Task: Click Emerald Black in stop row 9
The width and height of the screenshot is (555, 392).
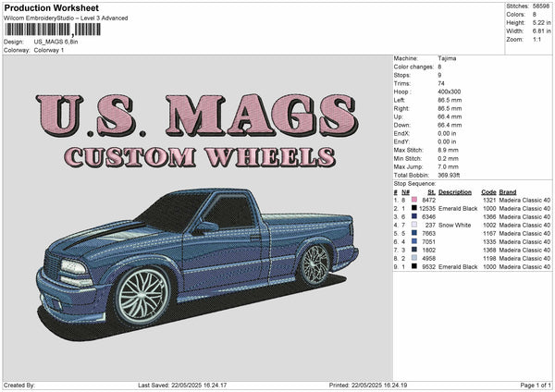Action: tap(458, 267)
